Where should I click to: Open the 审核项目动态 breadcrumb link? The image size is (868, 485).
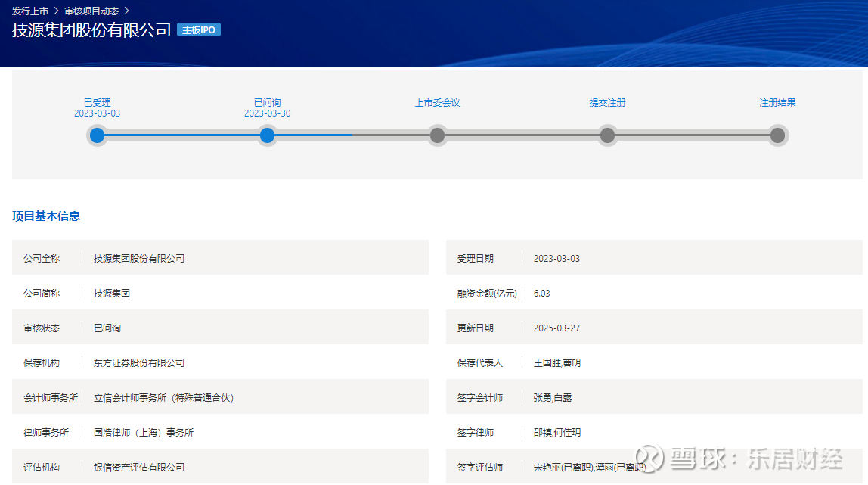click(91, 11)
